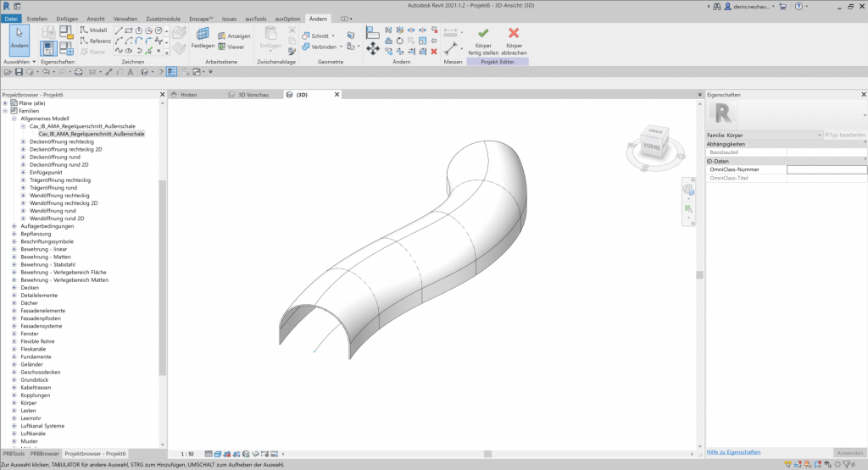Click the Festlegen work plane icon
The image size is (868, 470).
tap(203, 35)
